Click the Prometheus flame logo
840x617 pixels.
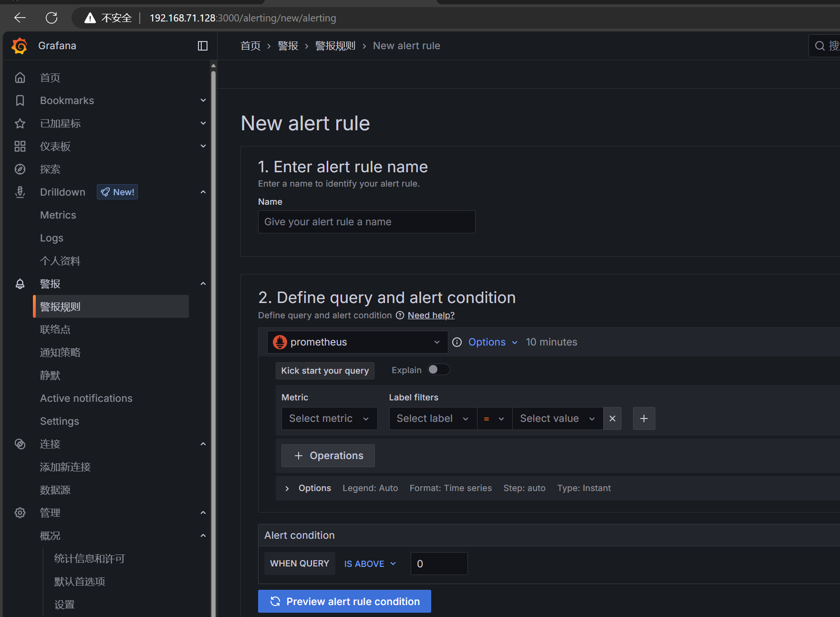tap(280, 342)
